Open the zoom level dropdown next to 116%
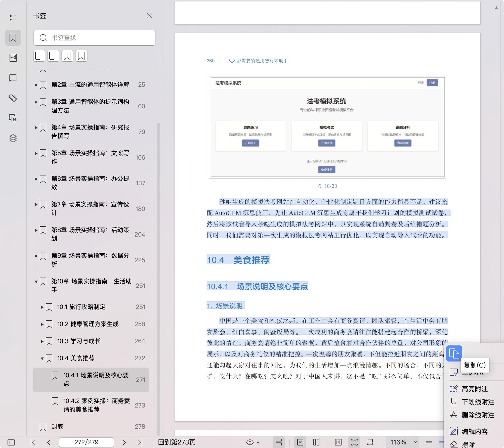Screen dimensions: 504x448 (415, 442)
